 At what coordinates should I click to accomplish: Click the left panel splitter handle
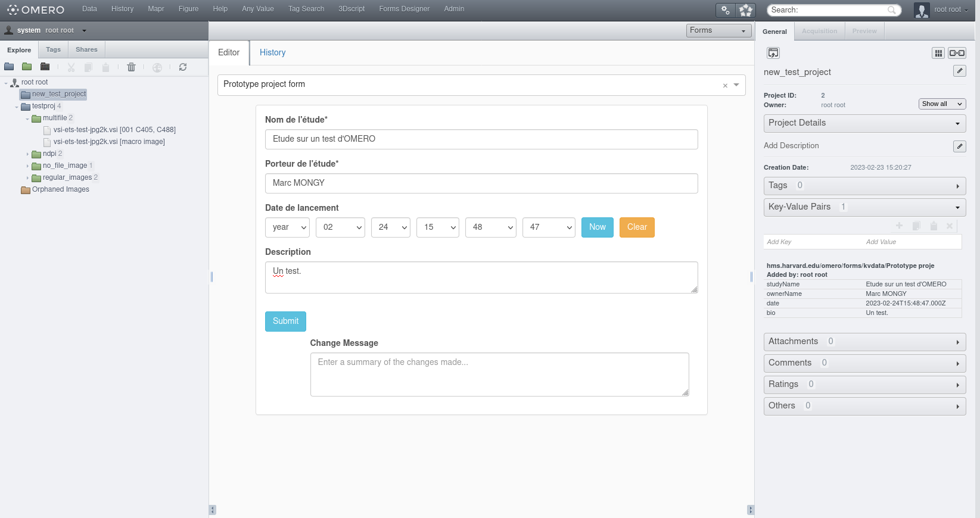click(211, 276)
